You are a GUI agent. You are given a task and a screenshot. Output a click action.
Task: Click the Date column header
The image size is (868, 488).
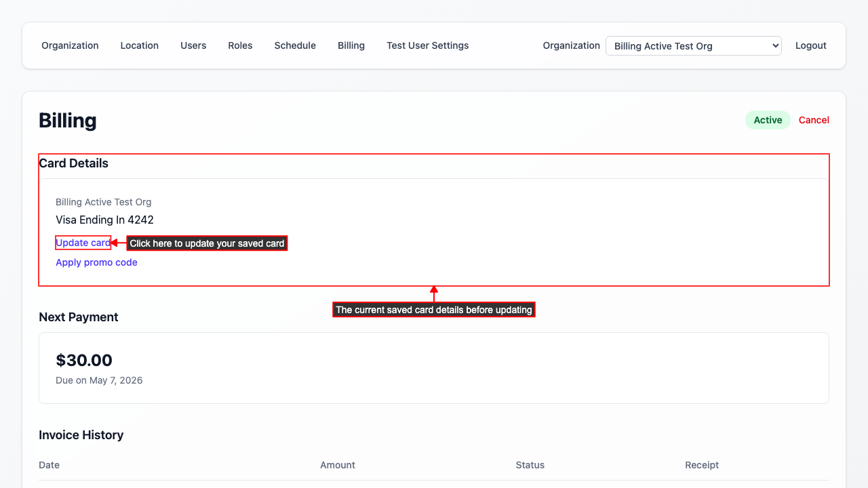click(49, 465)
